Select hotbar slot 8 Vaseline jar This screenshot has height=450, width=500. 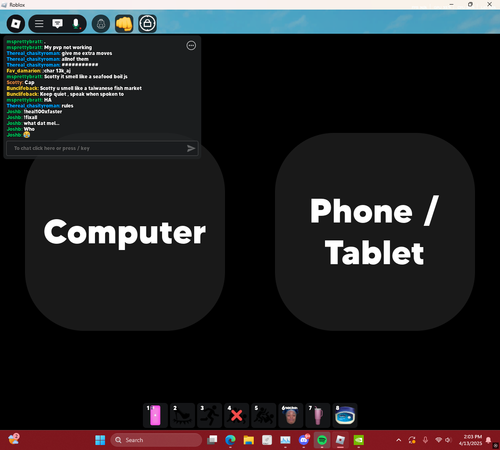pos(345,415)
